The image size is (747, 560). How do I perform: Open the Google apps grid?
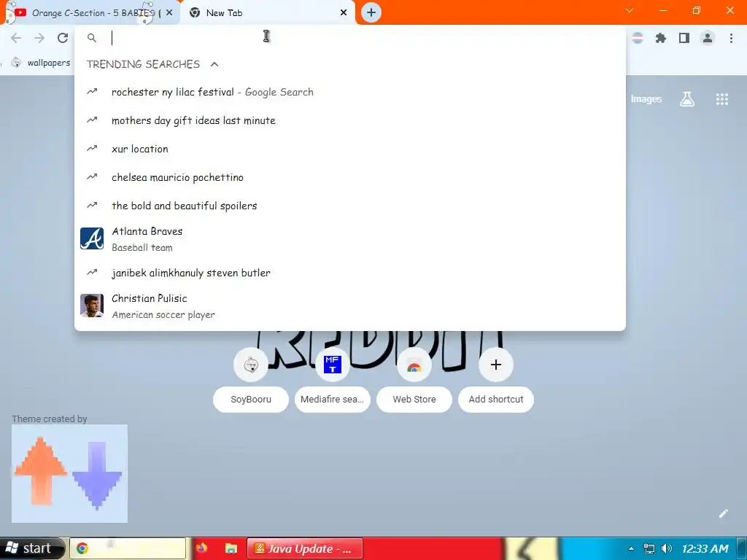click(721, 99)
